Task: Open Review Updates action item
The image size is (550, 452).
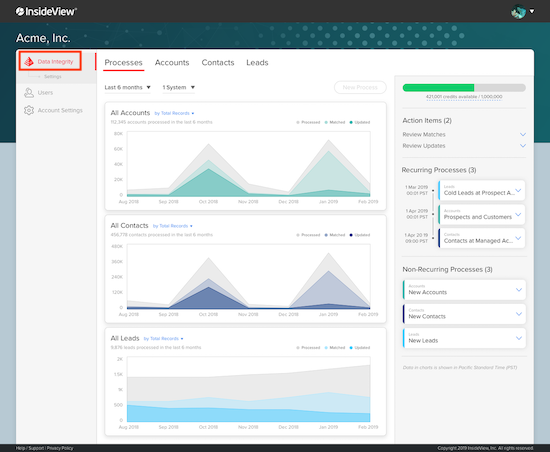Action: click(424, 146)
